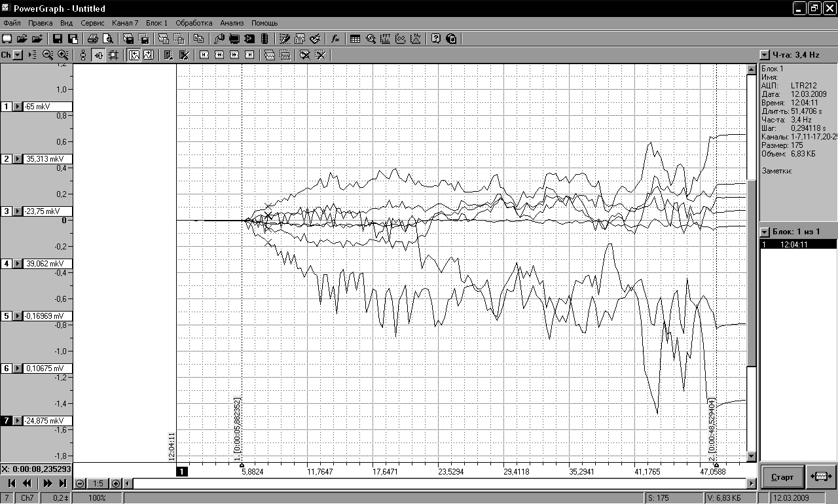Select channel 5 number box
Viewport: 838px width, 504px height.
click(7, 316)
